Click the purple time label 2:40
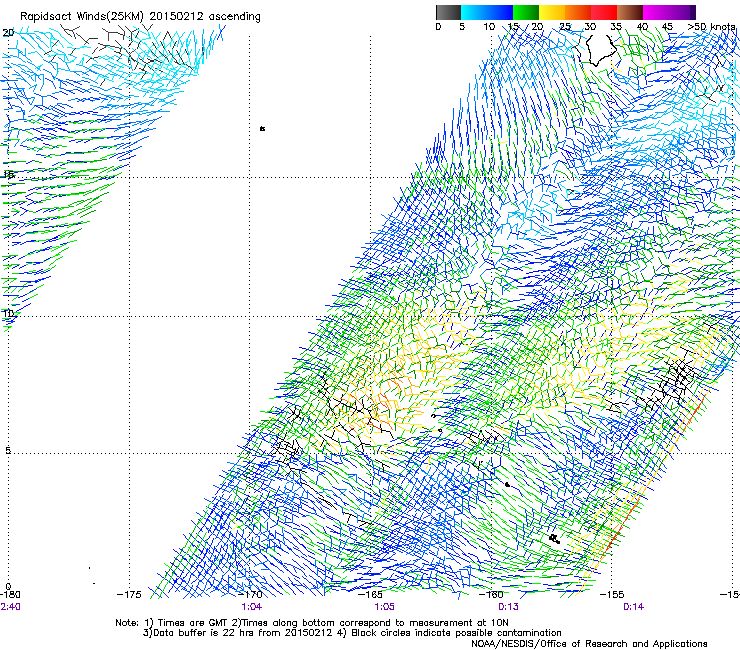 [x=10, y=607]
